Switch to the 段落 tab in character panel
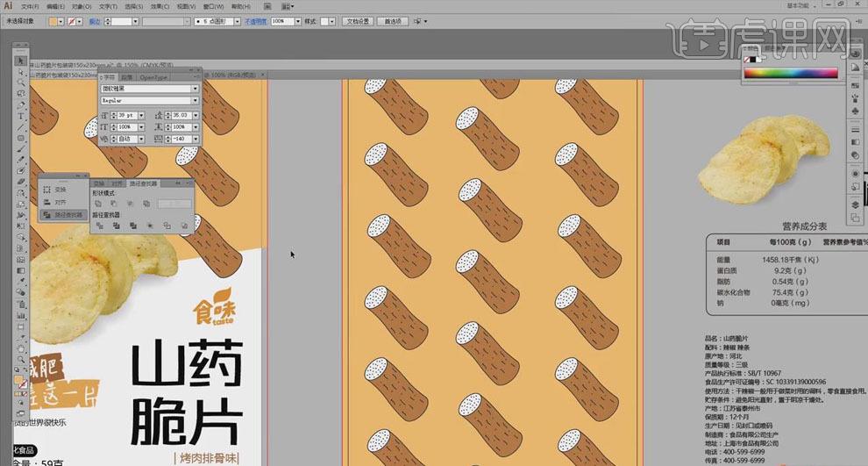This screenshot has width=868, height=466. (x=127, y=77)
